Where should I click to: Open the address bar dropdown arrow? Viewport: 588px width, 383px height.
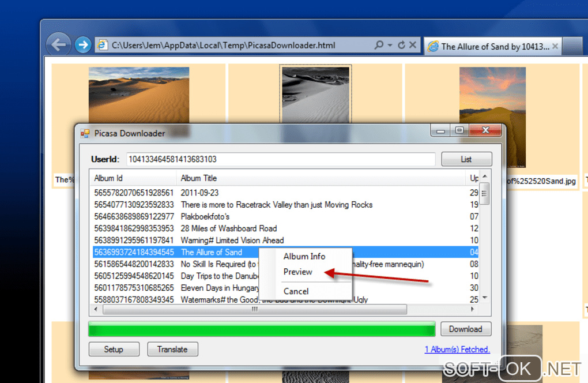click(x=390, y=45)
